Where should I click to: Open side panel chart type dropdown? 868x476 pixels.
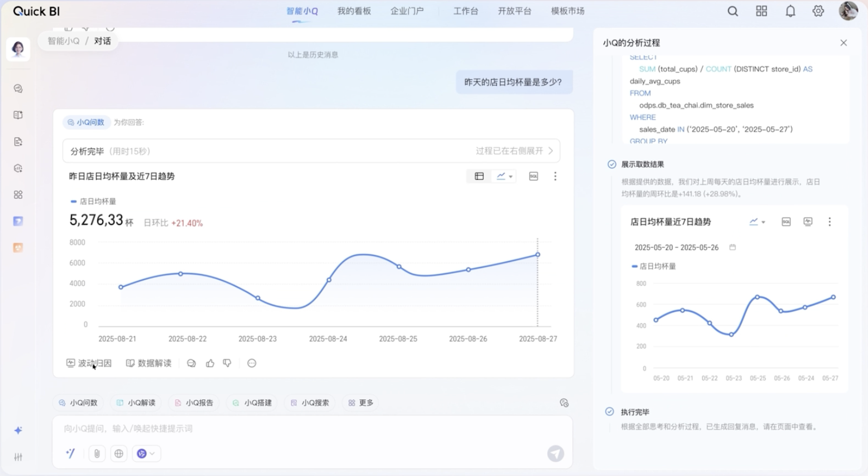(757, 222)
